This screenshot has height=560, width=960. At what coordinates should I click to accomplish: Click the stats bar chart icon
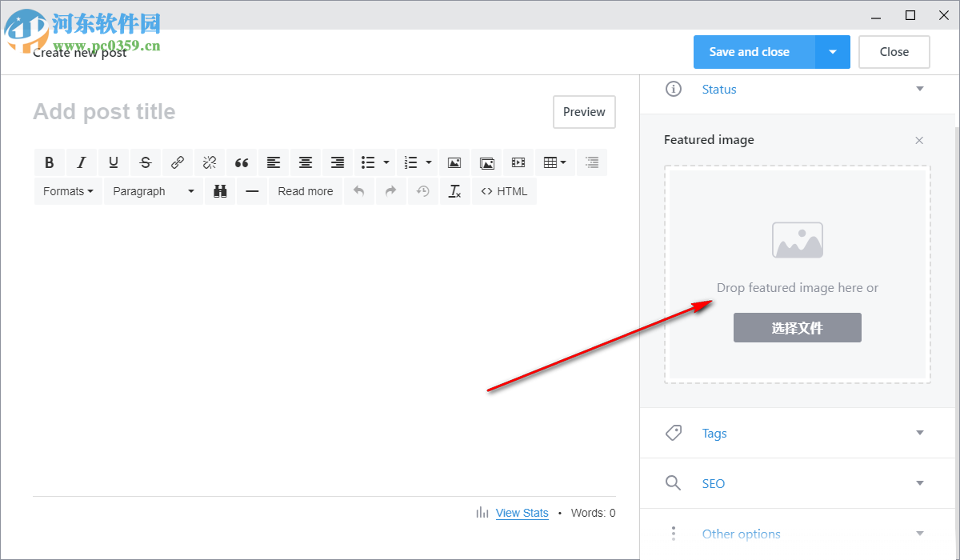[x=482, y=513]
